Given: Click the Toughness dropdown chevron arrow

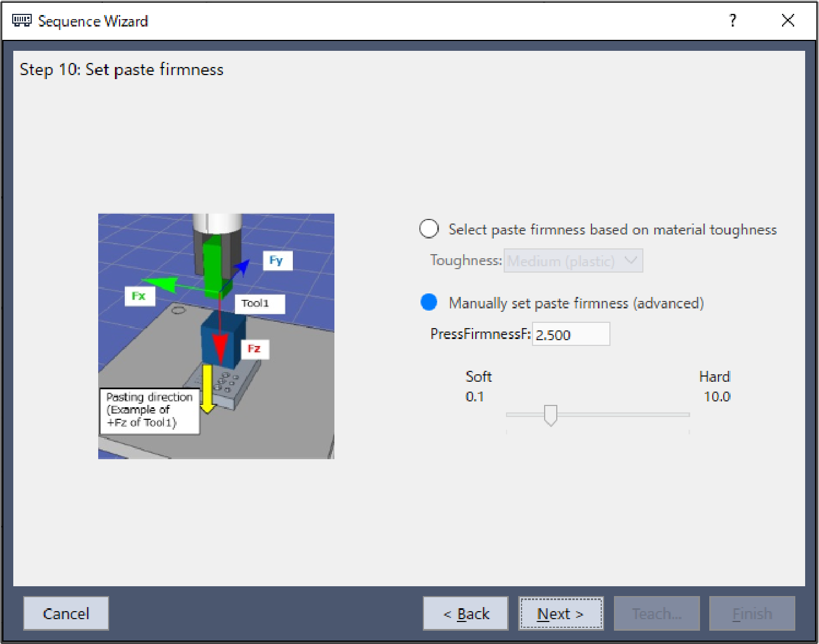Looking at the screenshot, I should [x=631, y=261].
